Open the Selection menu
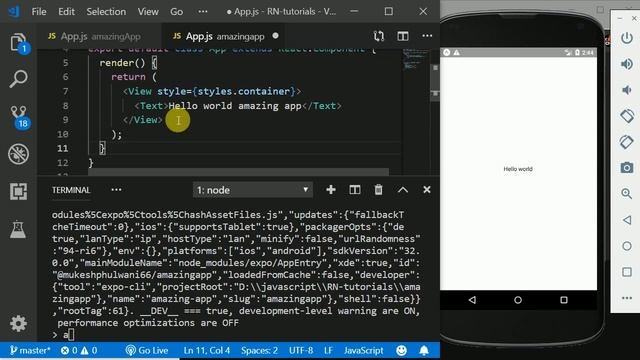The image size is (640, 360). coord(106,12)
